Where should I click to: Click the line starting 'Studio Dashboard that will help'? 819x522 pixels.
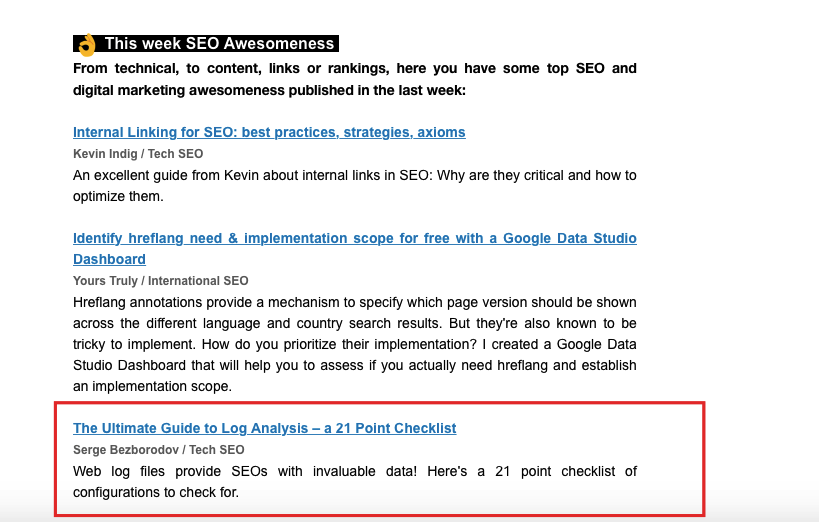pyautogui.click(x=355, y=365)
